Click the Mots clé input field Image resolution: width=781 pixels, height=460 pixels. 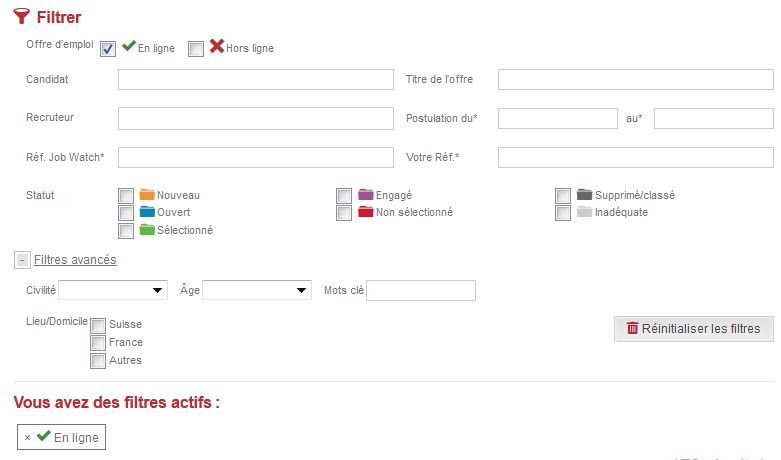pyautogui.click(x=421, y=290)
